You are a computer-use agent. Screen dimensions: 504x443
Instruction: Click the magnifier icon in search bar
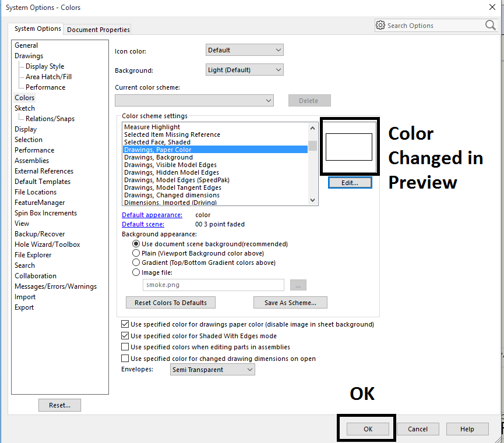pos(491,26)
